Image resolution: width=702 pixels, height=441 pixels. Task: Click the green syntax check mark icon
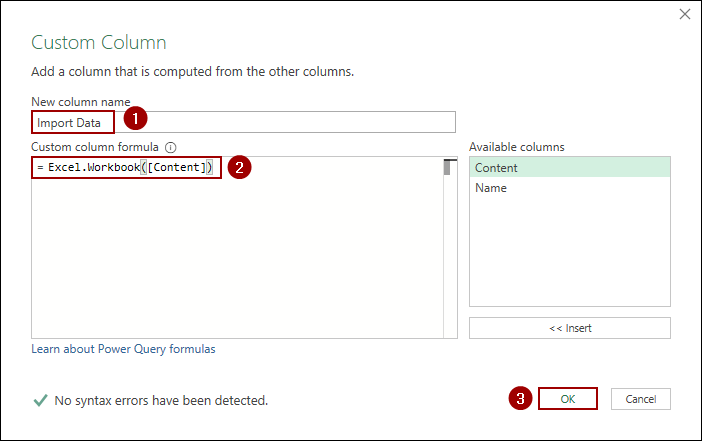tap(40, 400)
